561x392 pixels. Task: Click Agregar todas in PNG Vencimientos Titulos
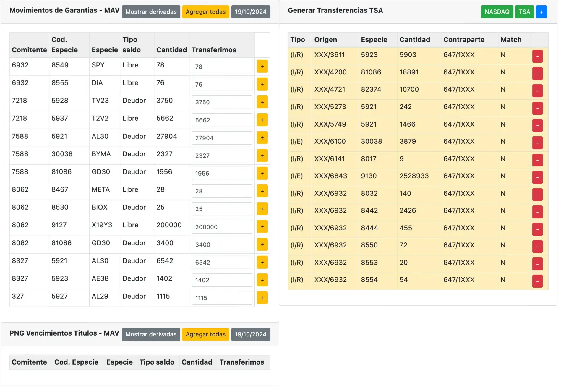click(205, 334)
